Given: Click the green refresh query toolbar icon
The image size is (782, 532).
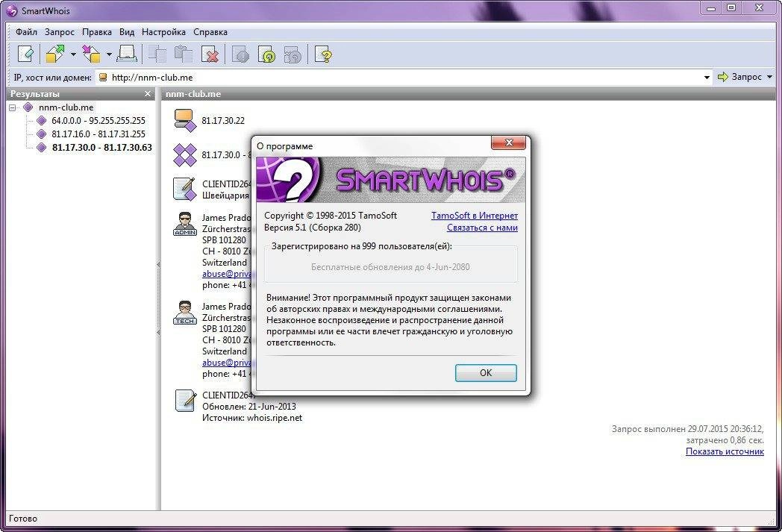Looking at the screenshot, I should coord(267,54).
